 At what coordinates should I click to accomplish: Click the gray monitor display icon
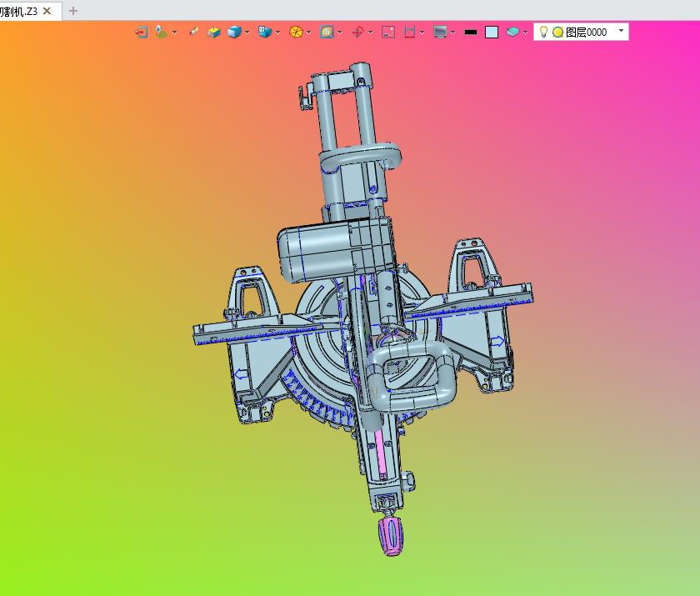(x=440, y=33)
